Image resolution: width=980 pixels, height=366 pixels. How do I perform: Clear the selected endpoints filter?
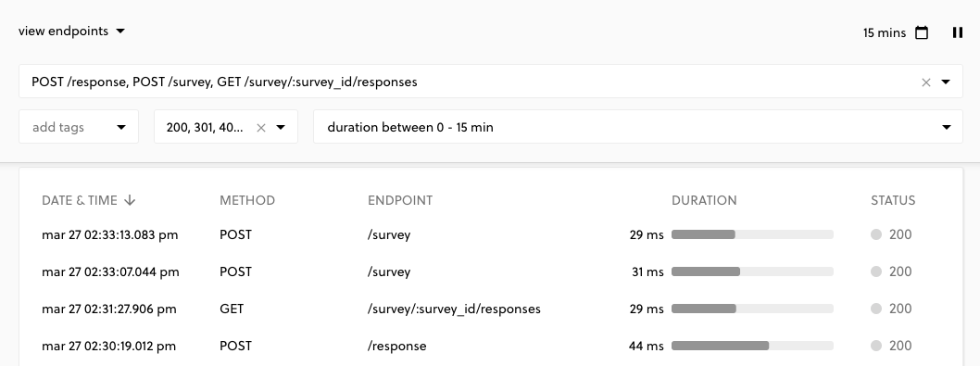(x=926, y=82)
